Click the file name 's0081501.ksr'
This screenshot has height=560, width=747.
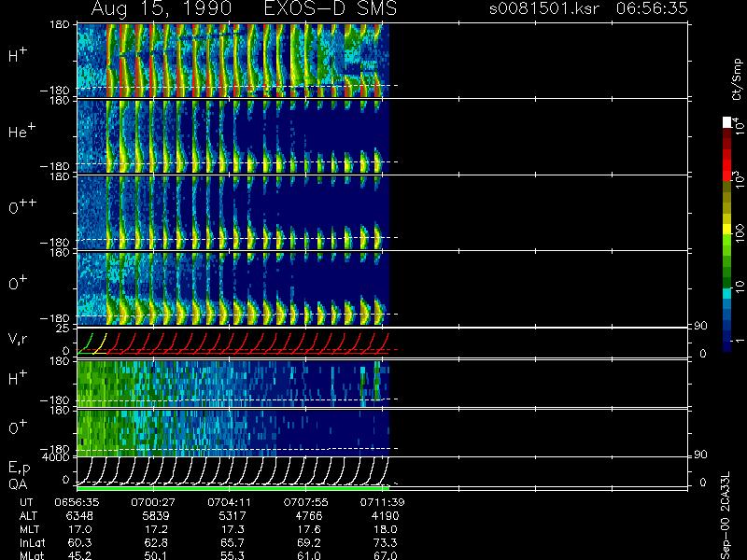tap(544, 8)
